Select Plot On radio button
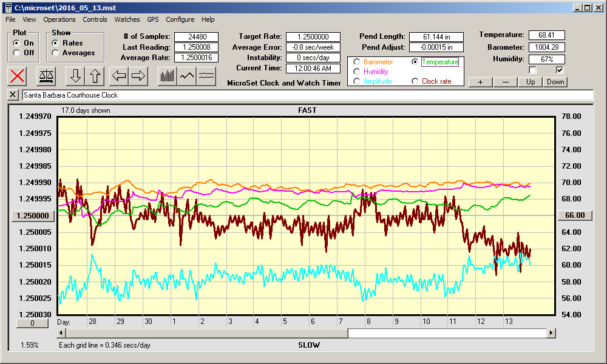 [16, 43]
